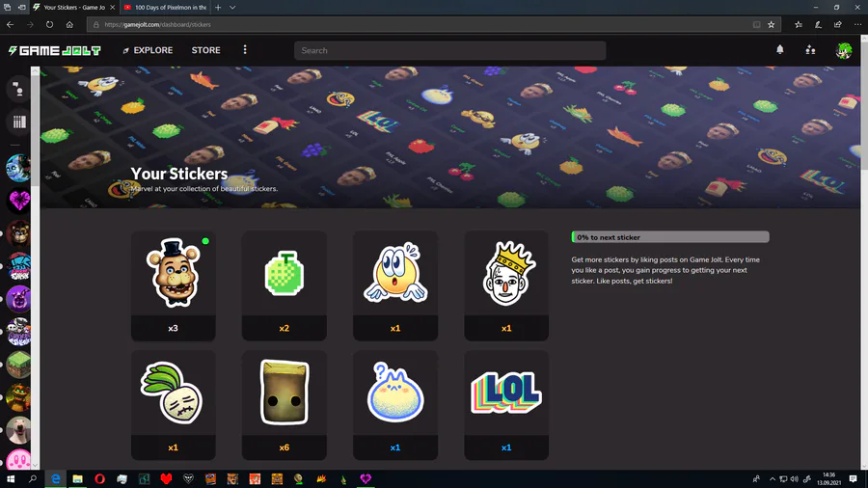Open the pink heart community in the sidebar
The width and height of the screenshot is (868, 488).
pyautogui.click(x=19, y=201)
